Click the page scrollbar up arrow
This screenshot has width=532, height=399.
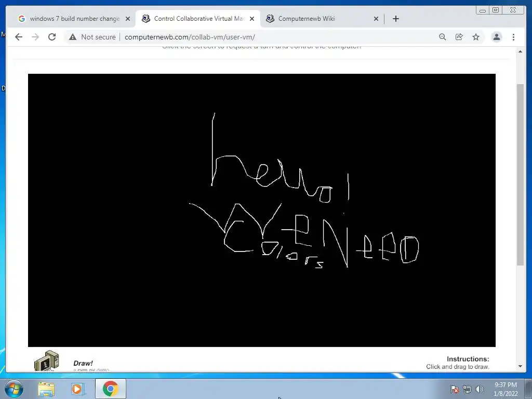pos(520,51)
